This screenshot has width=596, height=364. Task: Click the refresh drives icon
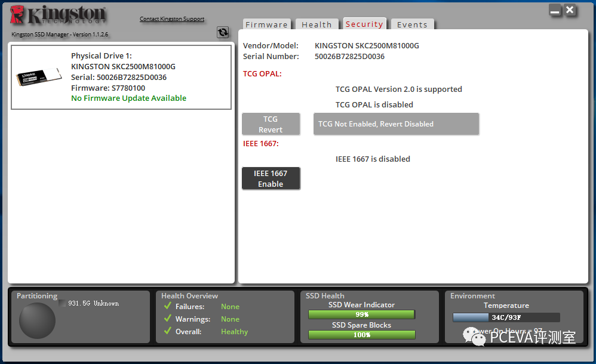[223, 32]
